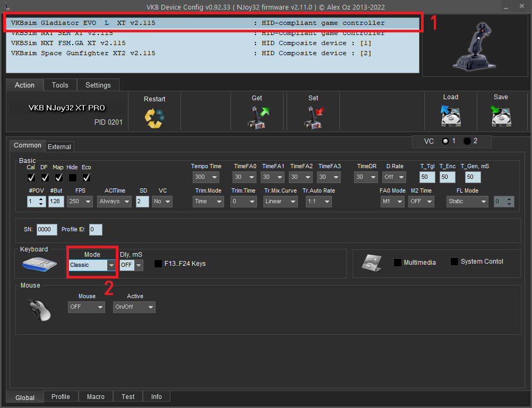Viewport: 532px width, 408px height.
Task: Open the Info bottom tab
Action: pyautogui.click(x=157, y=396)
